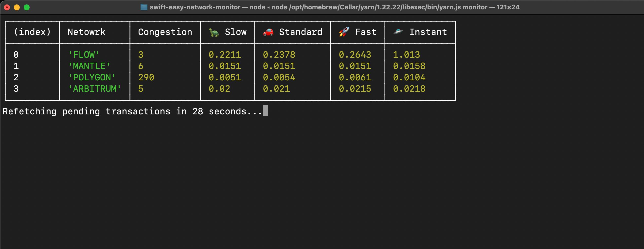Click POLYGON fast value 0.0061

pyautogui.click(x=355, y=77)
